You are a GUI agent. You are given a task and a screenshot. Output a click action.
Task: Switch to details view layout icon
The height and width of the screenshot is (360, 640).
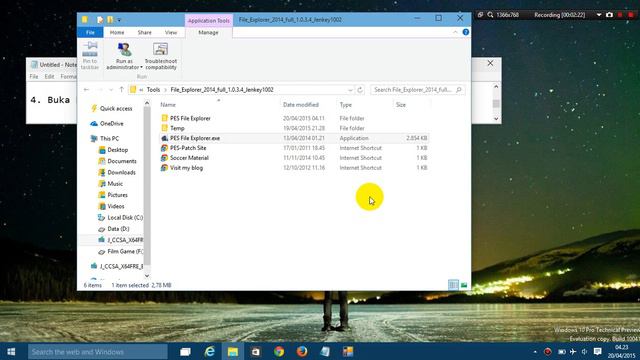click(453, 285)
